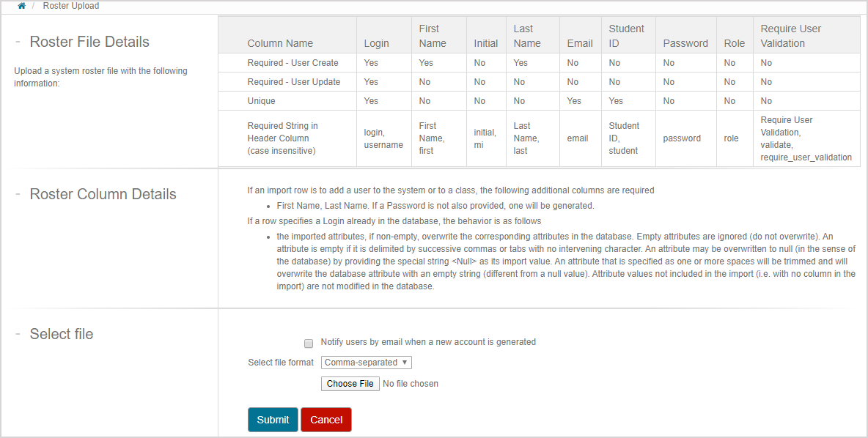The width and height of the screenshot is (868, 438).
Task: Select the Password column header
Action: tap(685, 43)
